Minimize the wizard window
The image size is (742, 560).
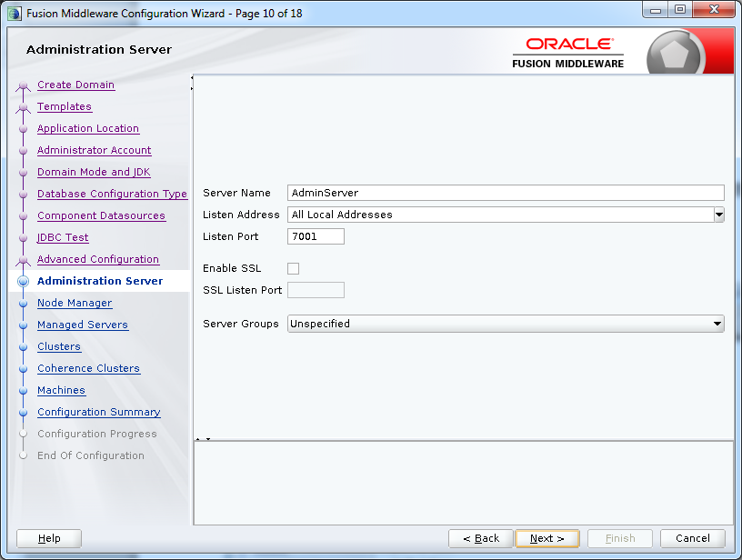point(656,10)
